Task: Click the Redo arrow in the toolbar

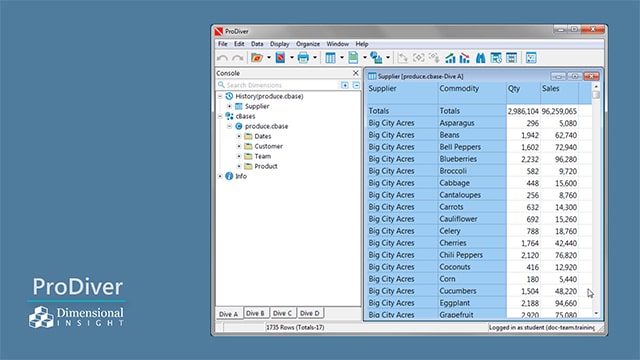Action: (x=238, y=58)
